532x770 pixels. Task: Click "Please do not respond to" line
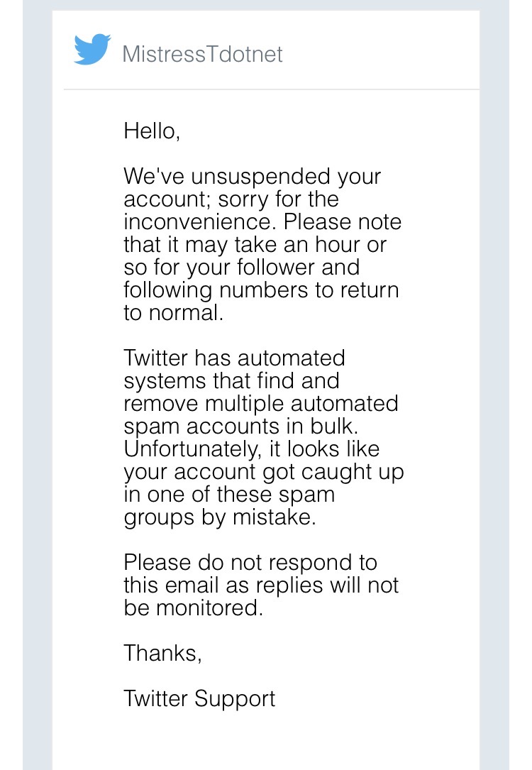point(250,562)
